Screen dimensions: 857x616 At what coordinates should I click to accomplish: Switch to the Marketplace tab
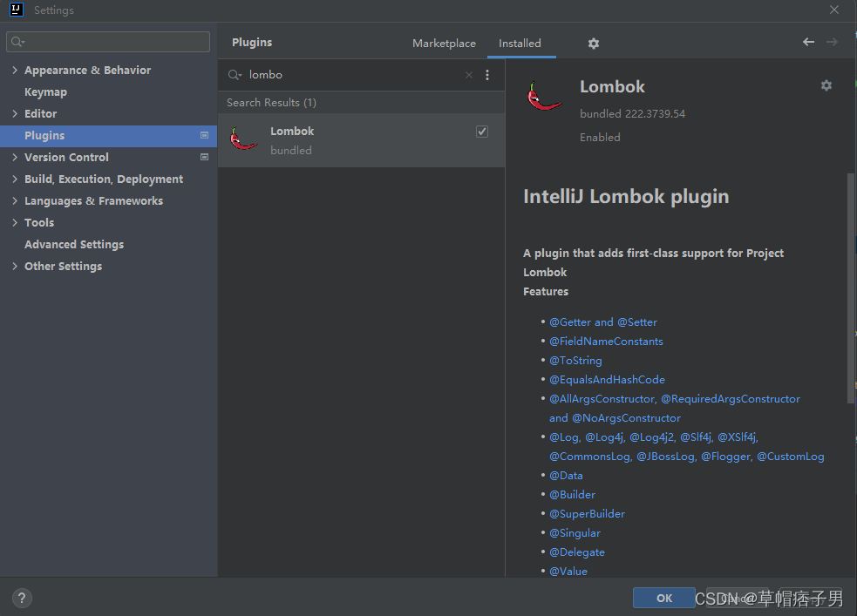click(x=444, y=43)
